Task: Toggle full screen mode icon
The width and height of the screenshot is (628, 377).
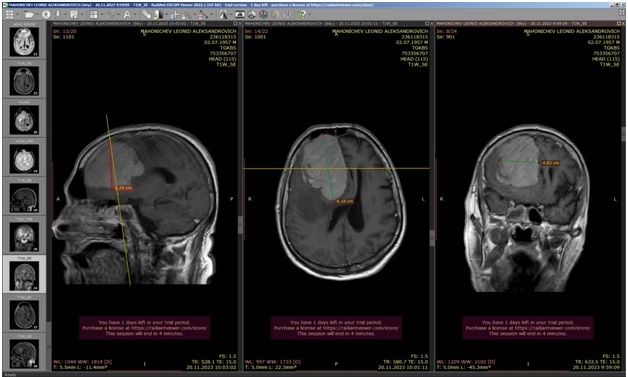Action: [240, 14]
